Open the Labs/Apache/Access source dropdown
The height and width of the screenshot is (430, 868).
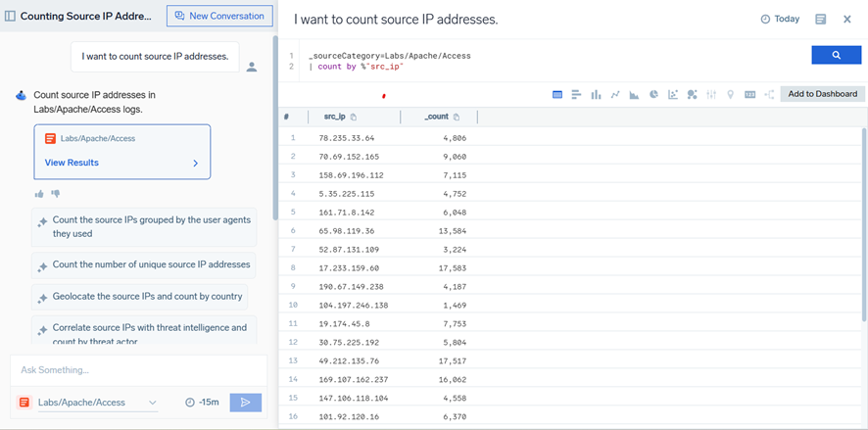coord(97,403)
